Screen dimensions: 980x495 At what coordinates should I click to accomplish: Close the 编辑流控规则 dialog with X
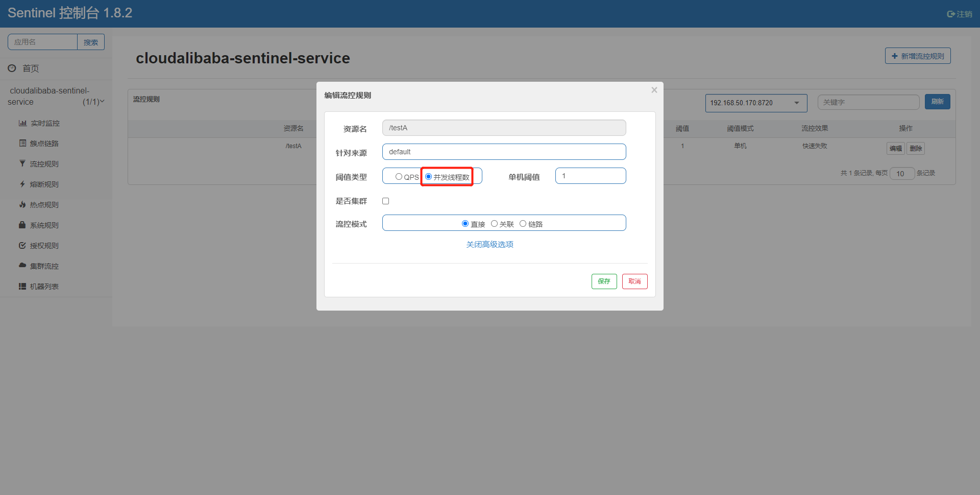(x=654, y=90)
